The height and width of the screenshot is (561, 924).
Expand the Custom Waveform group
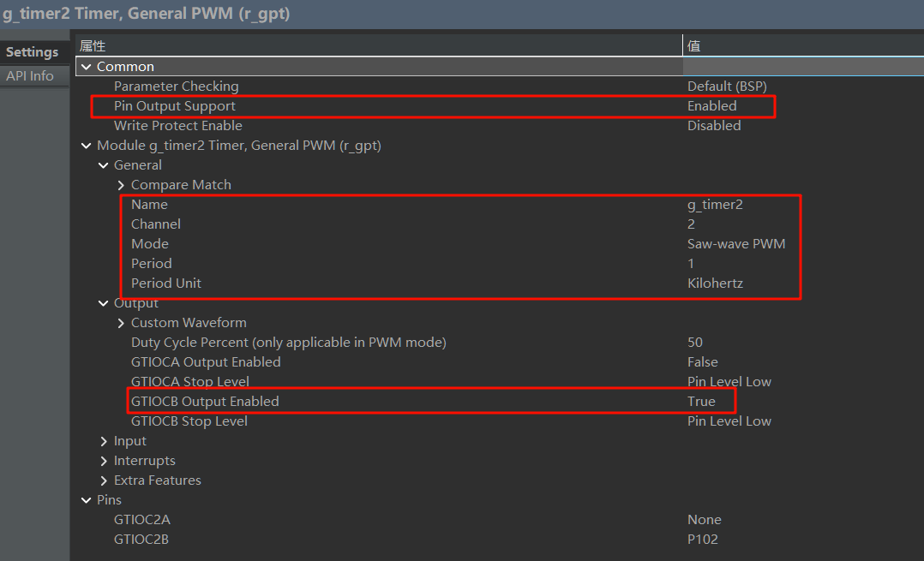[121, 323]
